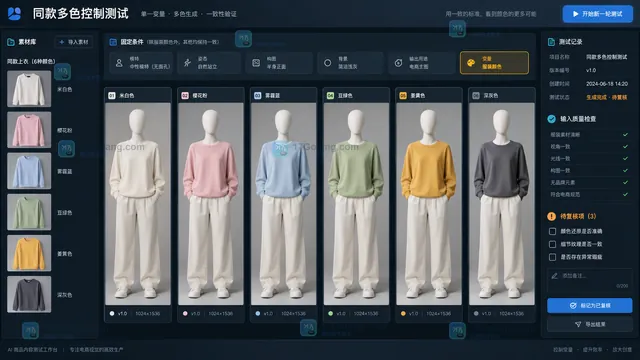
Task: Click the 导出结果 button
Action: [589, 324]
